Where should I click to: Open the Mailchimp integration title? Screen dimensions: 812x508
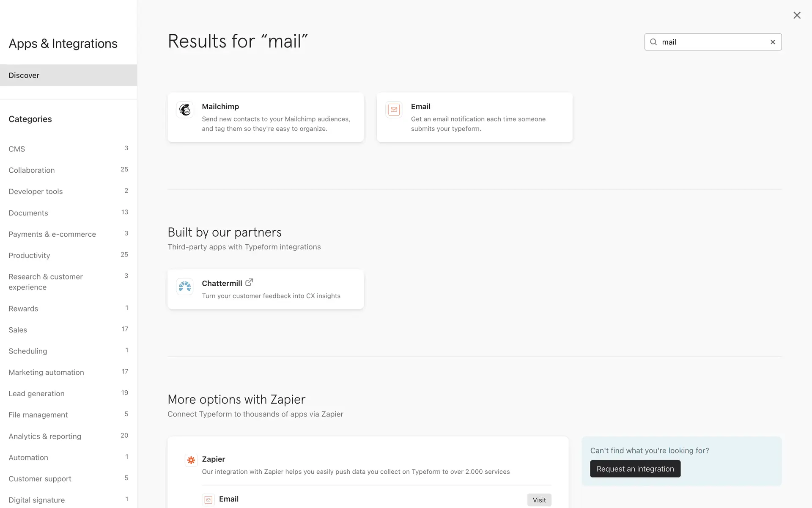click(220, 107)
